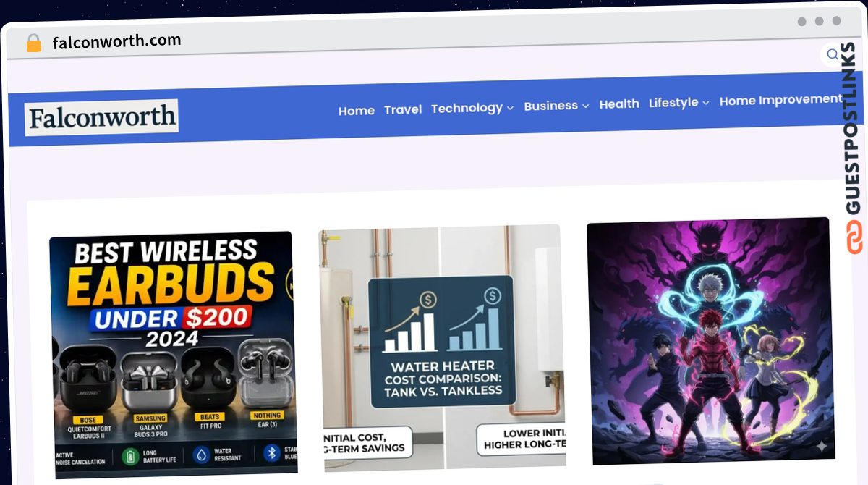Screen dimensions: 868x485
Task: Open the Best Wireless Earbuds article thumbnail
Action: pos(174,354)
